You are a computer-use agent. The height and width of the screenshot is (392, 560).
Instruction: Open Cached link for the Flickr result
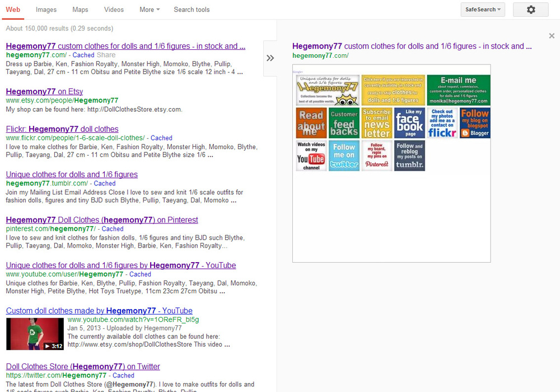point(161,138)
